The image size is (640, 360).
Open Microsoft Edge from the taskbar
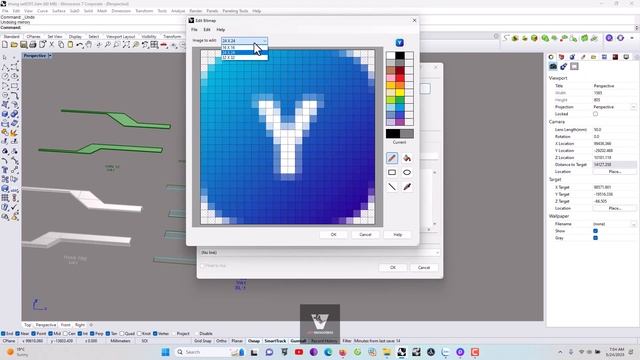click(328, 352)
